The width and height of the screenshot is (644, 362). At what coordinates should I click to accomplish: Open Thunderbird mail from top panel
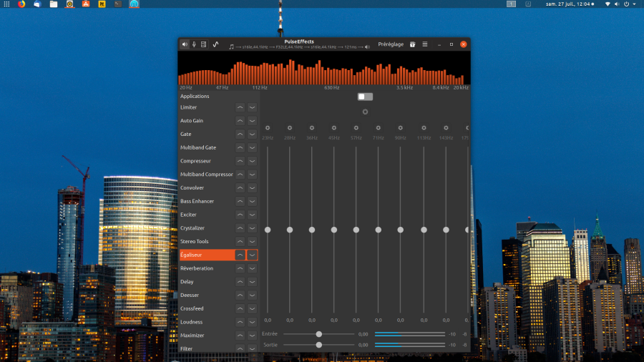click(37, 4)
